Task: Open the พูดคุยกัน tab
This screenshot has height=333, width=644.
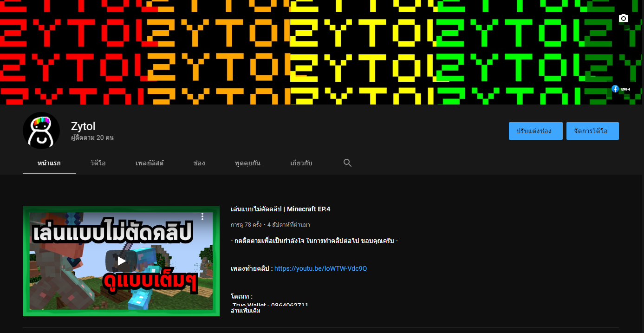Action: tap(247, 163)
